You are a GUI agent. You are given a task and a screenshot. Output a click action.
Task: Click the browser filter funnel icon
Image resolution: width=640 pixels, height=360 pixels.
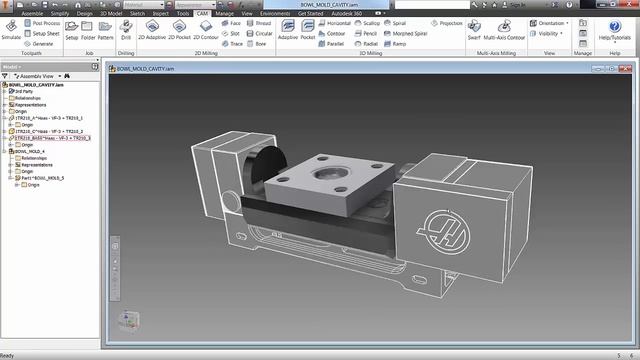pyautogui.click(x=5, y=76)
